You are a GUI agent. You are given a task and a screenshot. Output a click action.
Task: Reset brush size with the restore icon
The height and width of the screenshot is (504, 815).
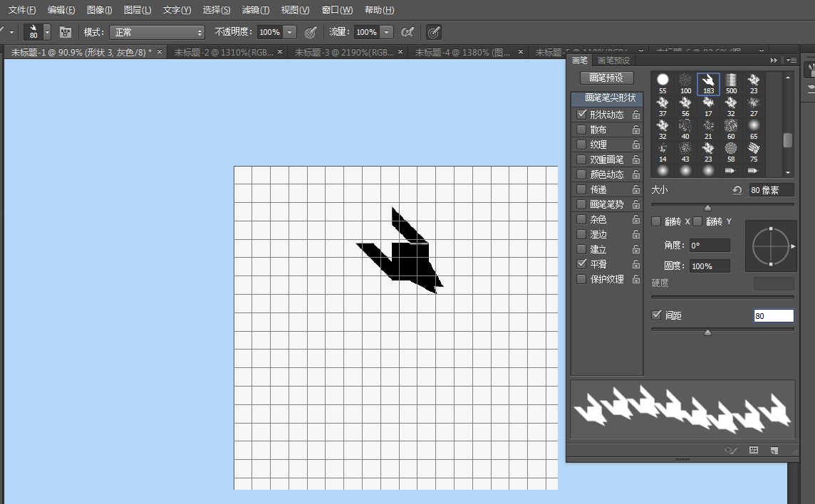737,190
